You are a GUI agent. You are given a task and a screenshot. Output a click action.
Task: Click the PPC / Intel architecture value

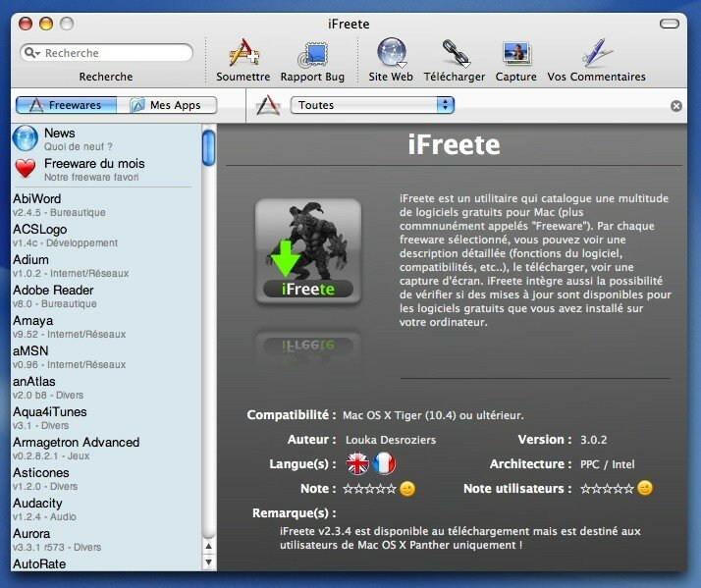[607, 464]
